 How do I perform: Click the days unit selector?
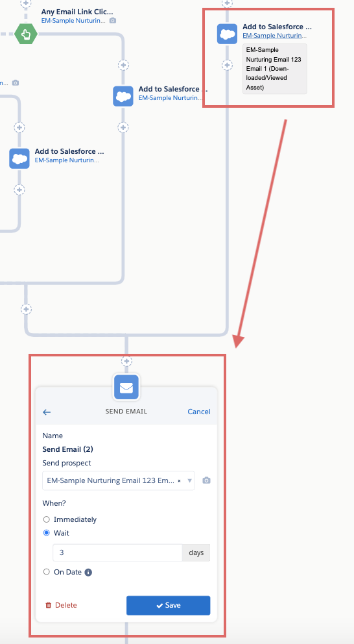tap(196, 553)
